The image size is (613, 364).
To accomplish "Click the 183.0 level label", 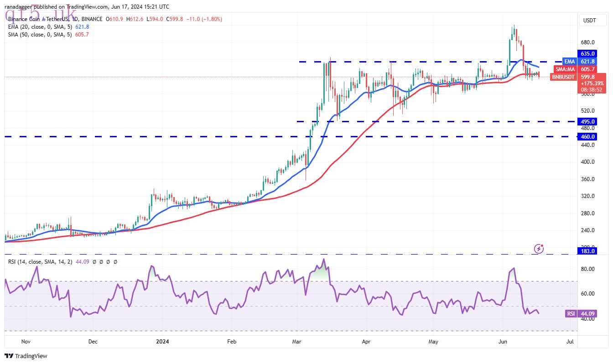I will coord(588,251).
